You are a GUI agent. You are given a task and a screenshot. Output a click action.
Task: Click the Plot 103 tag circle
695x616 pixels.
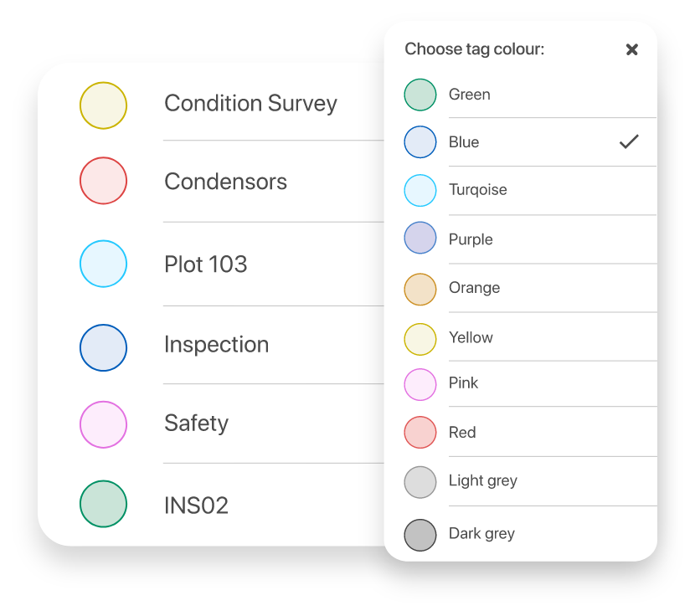tap(103, 264)
